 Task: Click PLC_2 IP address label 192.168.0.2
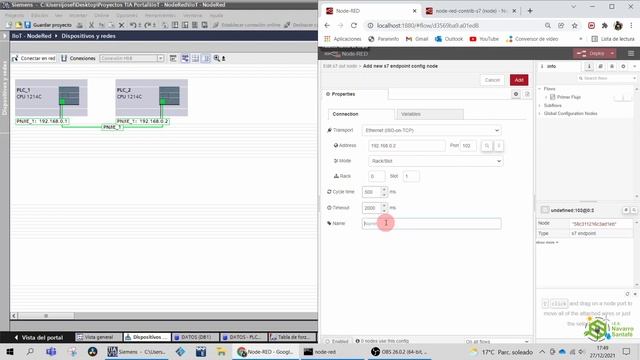142,121
